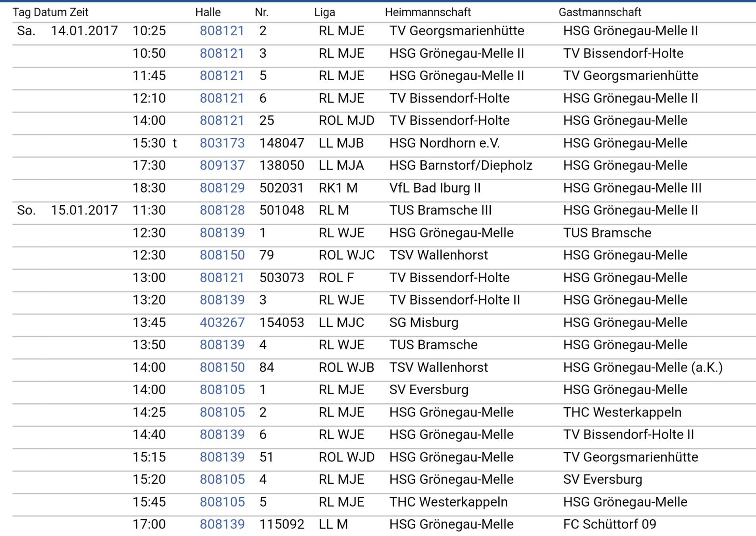Open hall link 403267 for SG Misburg
This screenshot has height=536, width=756.
click(222, 322)
